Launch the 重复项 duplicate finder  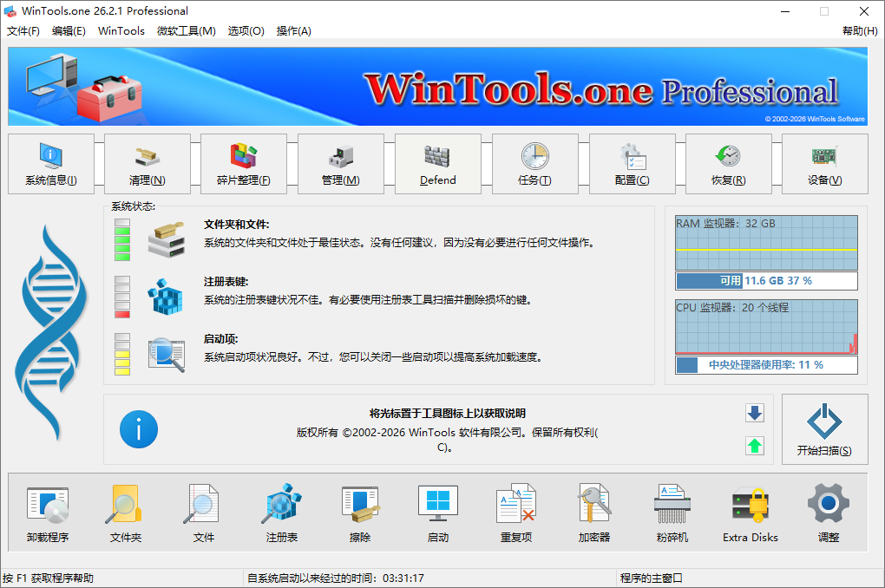pos(515,513)
